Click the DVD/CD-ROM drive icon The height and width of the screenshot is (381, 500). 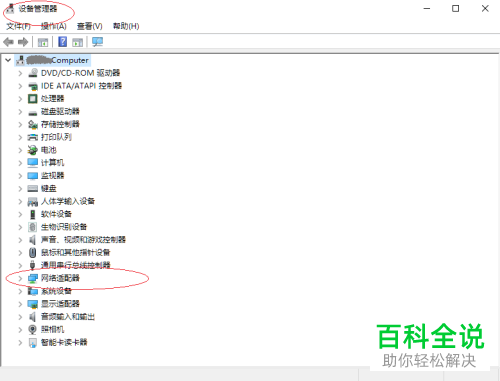33,73
